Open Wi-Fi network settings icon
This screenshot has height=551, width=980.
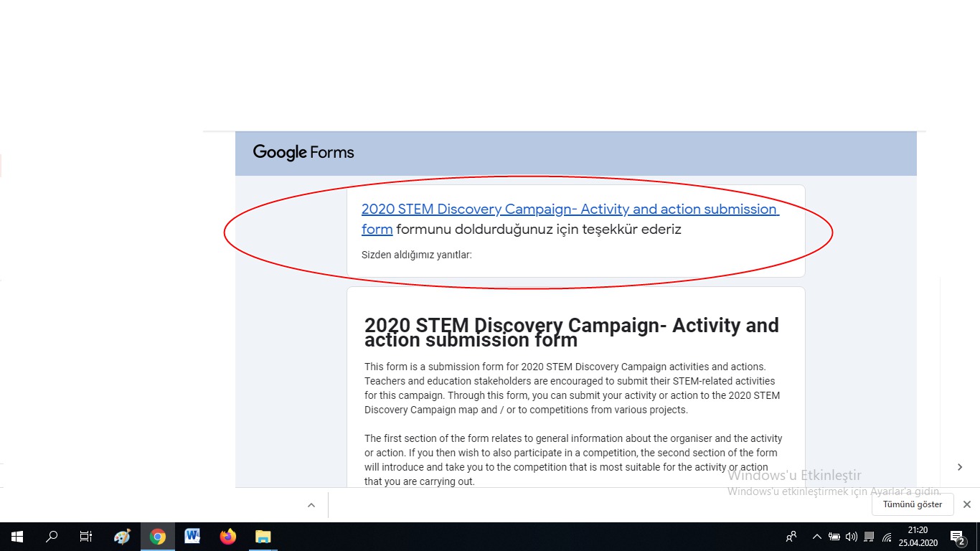887,537
